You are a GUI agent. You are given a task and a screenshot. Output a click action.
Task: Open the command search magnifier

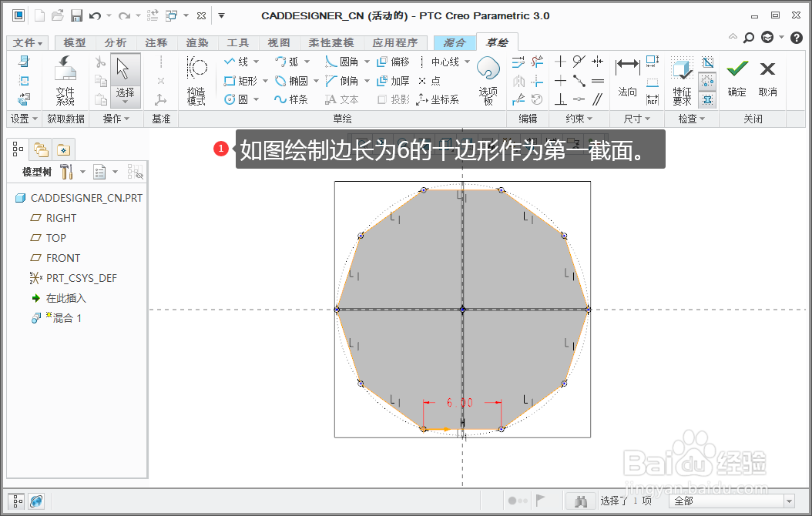pos(748,37)
